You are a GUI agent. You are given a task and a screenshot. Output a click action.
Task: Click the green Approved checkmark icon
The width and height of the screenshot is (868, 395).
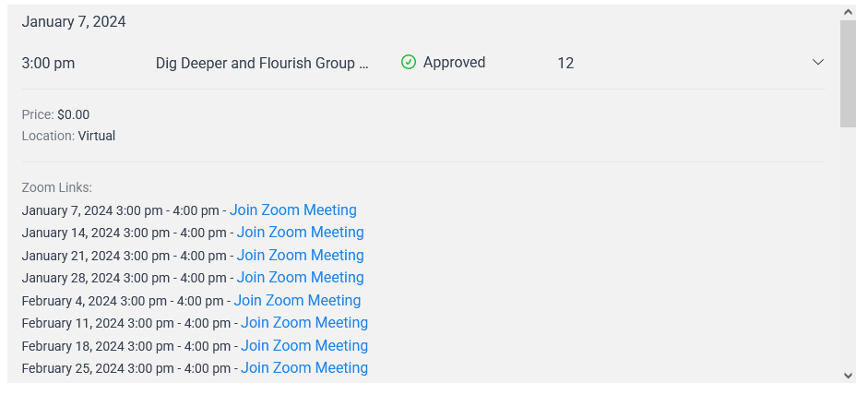tap(408, 62)
